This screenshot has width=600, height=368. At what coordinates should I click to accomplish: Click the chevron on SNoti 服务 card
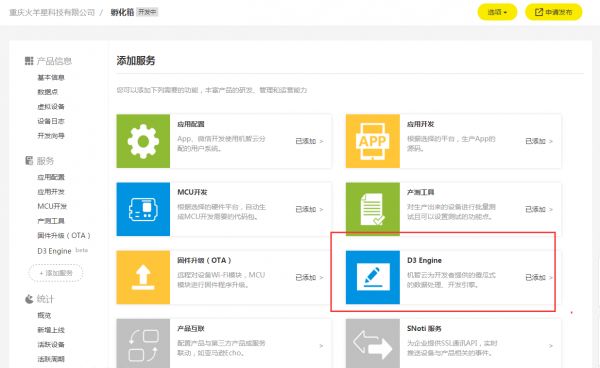(551, 346)
